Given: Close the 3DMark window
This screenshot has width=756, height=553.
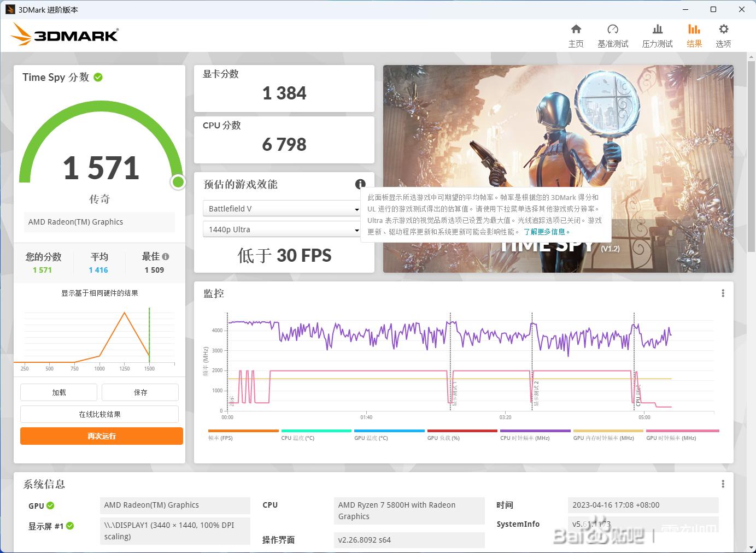Looking at the screenshot, I should tap(741, 9).
